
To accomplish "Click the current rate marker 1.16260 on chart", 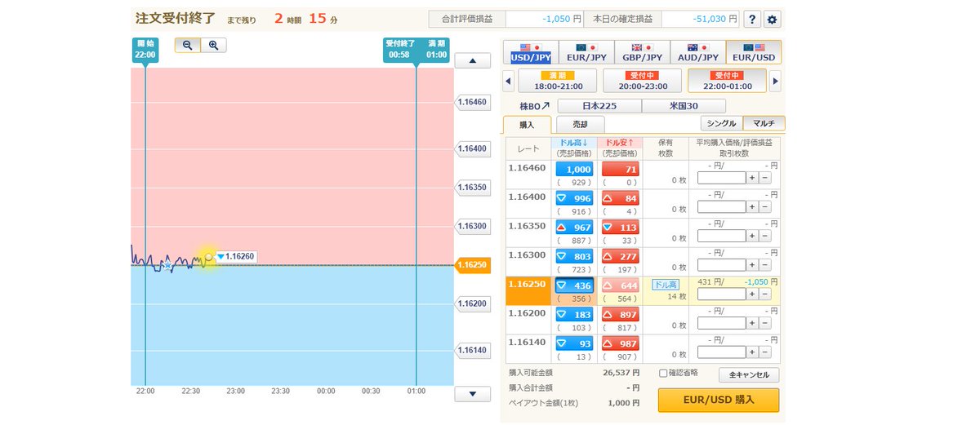I will coord(235,257).
